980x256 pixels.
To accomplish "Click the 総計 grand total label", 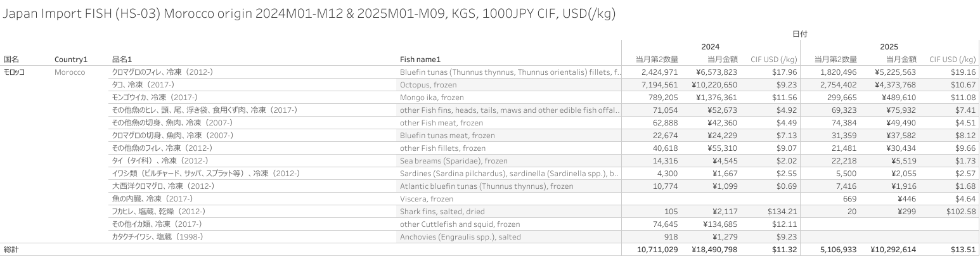I will 11,250.
